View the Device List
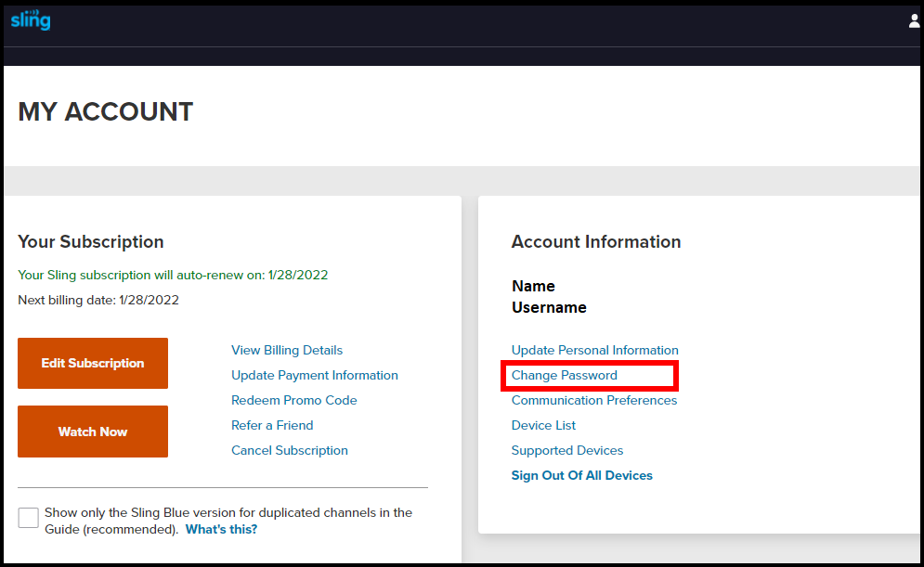 point(543,425)
